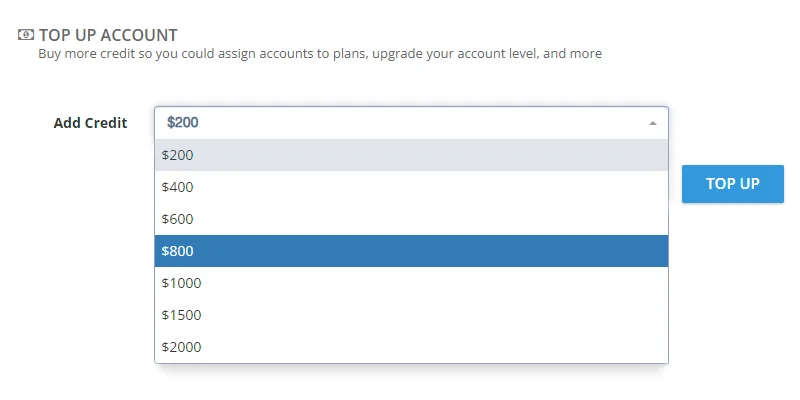Click the Add Credit combo box showing $200

click(411, 123)
